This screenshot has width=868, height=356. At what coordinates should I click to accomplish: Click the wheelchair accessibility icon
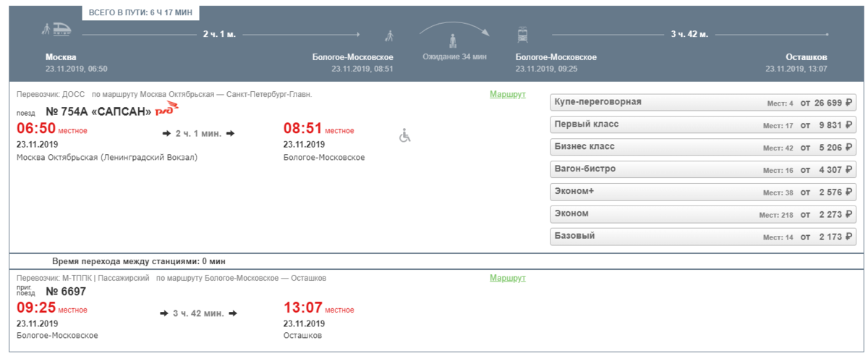[405, 135]
